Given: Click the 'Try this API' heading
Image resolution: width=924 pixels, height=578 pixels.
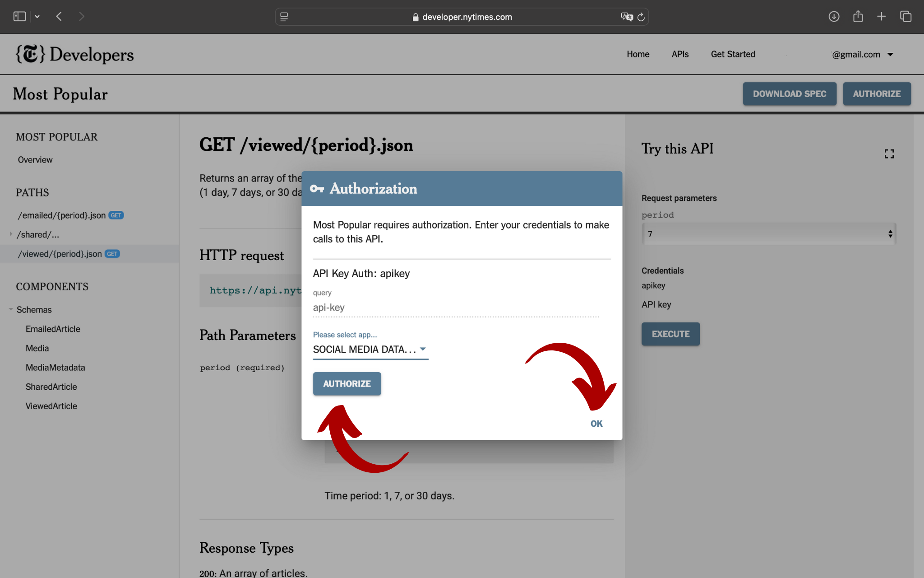Looking at the screenshot, I should [x=677, y=149].
